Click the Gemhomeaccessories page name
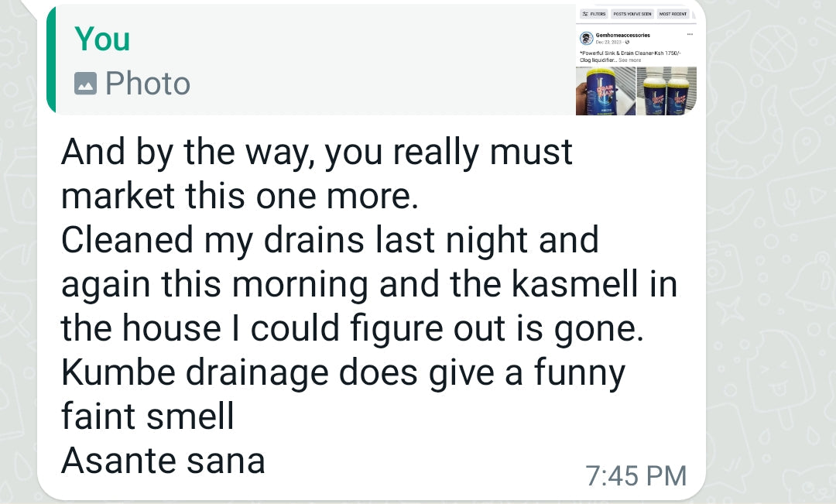This screenshot has height=504, width=836. [x=622, y=35]
